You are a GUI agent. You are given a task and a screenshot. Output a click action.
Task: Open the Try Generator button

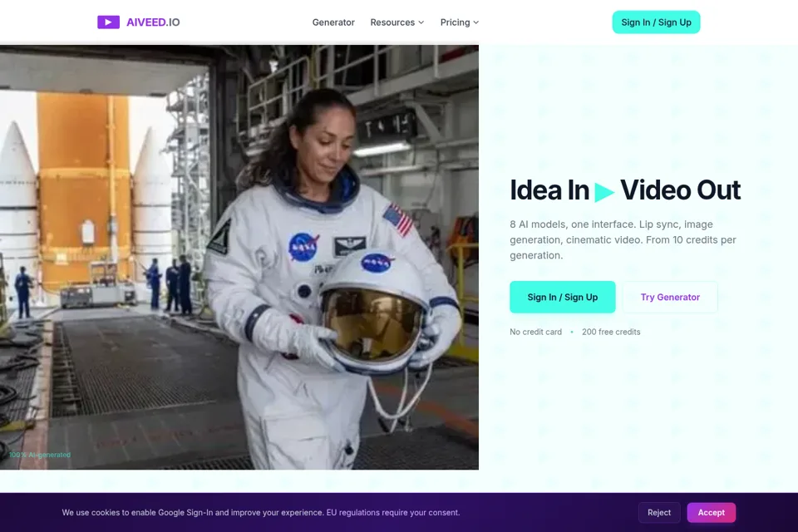coord(670,297)
